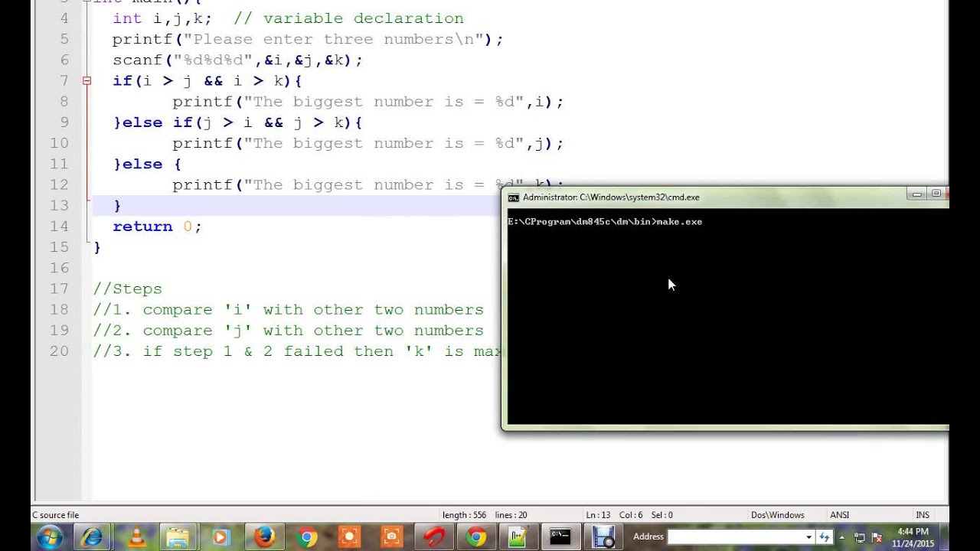Open VLC media player cone icon
Viewport: 980px width, 551px height.
click(x=136, y=537)
